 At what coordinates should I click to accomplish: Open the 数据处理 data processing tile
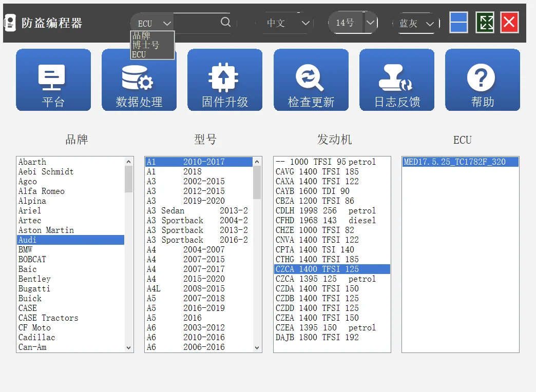139,80
